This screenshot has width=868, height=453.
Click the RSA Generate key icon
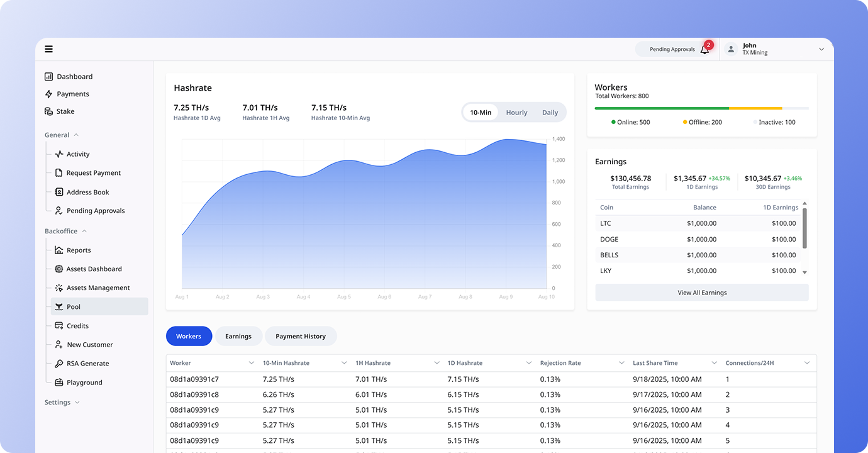tap(58, 364)
